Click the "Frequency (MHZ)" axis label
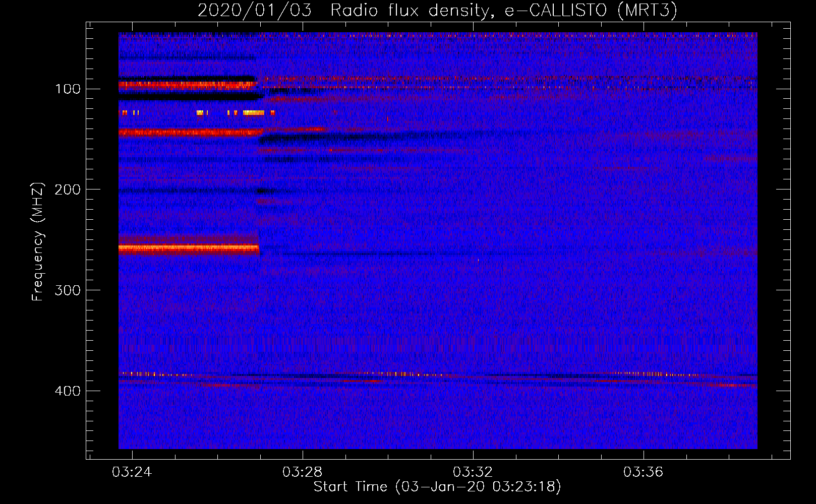Image resolution: width=816 pixels, height=504 pixels. coord(38,242)
